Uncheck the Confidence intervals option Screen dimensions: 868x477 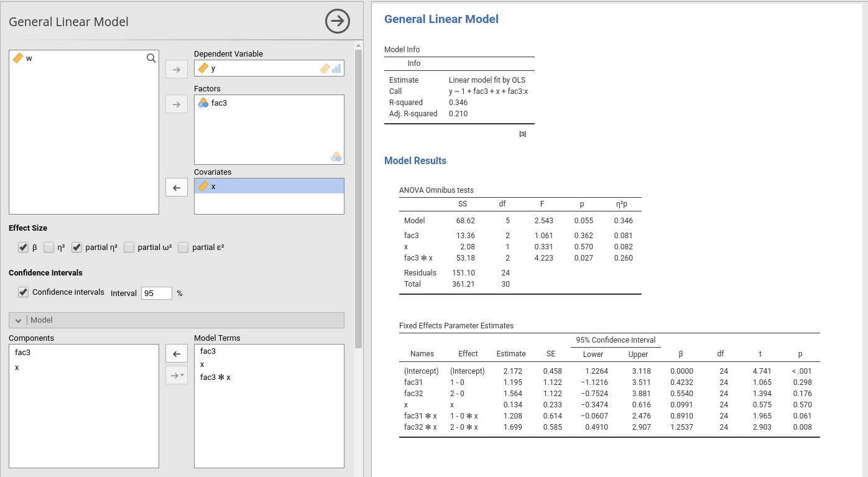click(23, 292)
